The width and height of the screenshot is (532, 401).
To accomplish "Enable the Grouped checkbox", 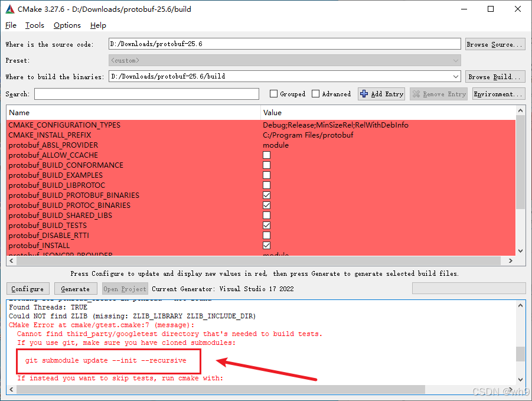I will pyautogui.click(x=274, y=93).
